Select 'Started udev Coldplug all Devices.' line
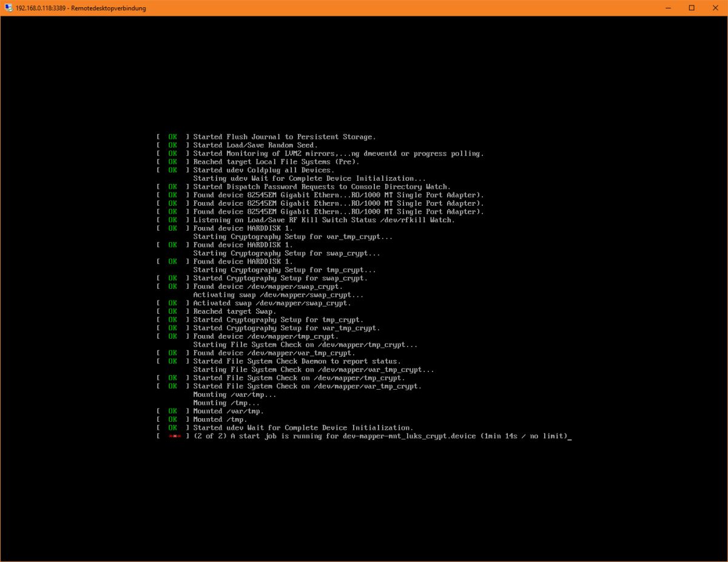Viewport: 728px width, 562px height. coord(264,170)
